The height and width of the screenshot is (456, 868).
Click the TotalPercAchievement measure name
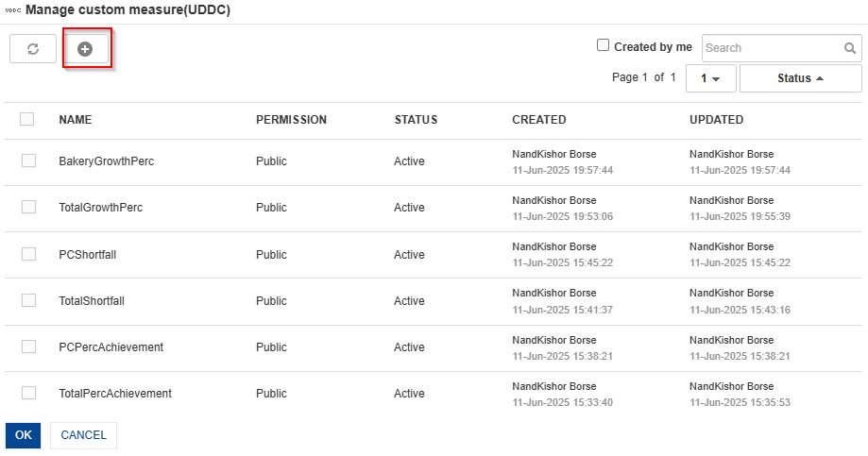[115, 394]
